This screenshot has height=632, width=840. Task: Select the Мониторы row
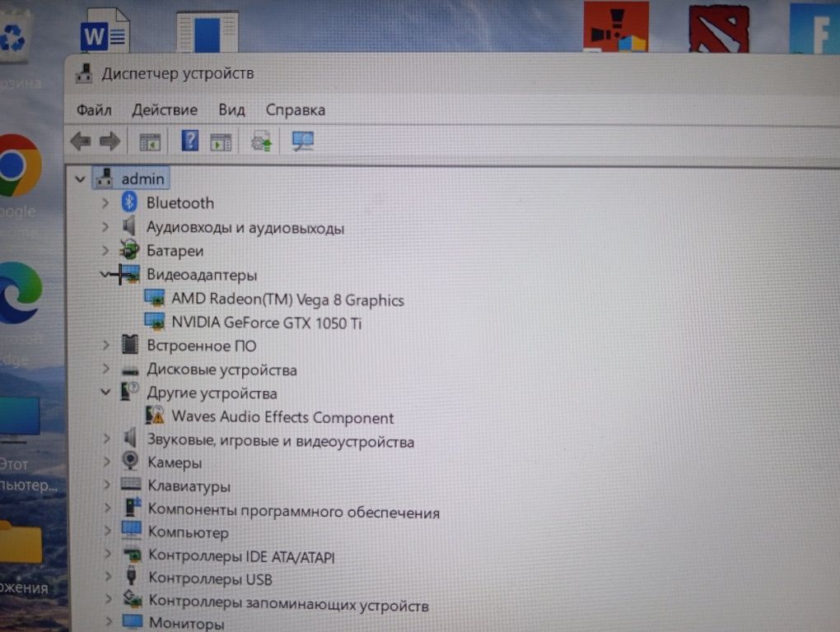(186, 623)
